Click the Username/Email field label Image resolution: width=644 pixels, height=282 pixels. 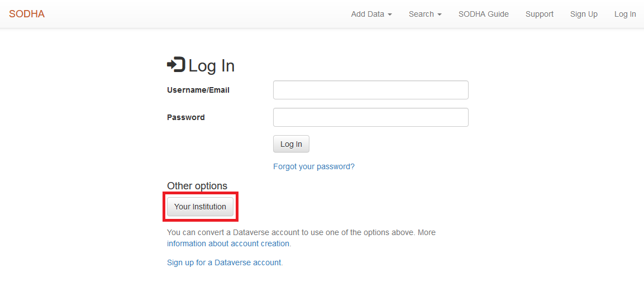pyautogui.click(x=198, y=90)
